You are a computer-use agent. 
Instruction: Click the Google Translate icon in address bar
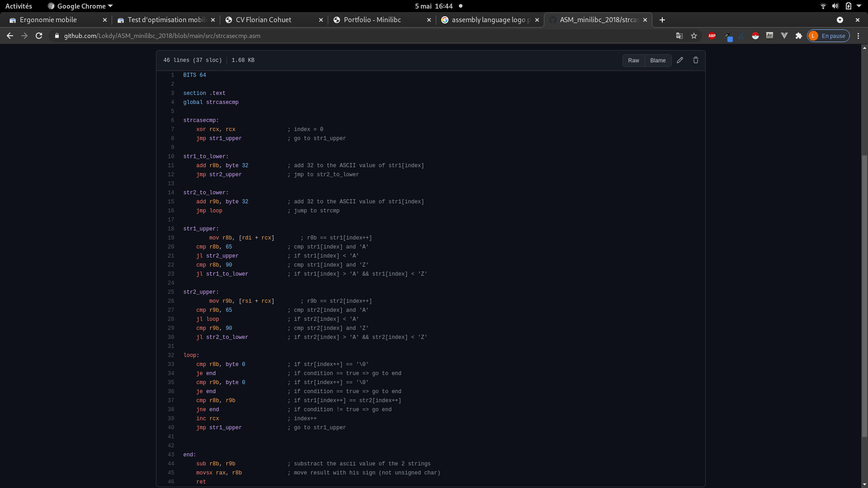click(x=679, y=36)
